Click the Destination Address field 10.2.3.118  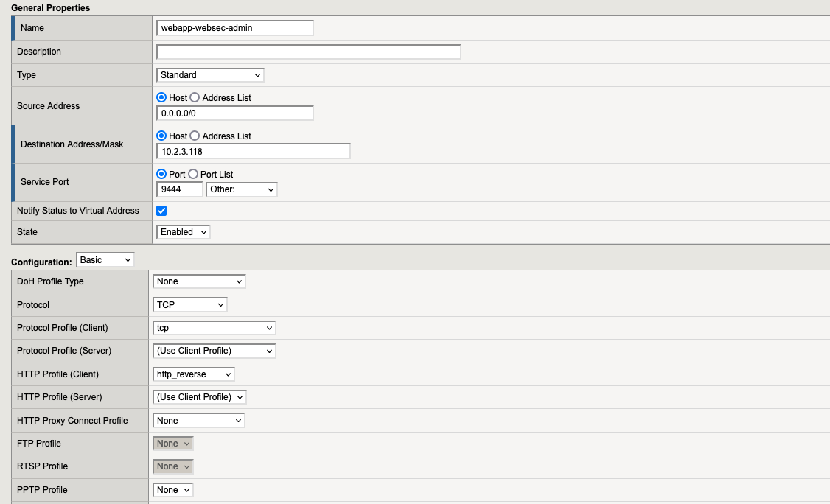pyautogui.click(x=253, y=152)
